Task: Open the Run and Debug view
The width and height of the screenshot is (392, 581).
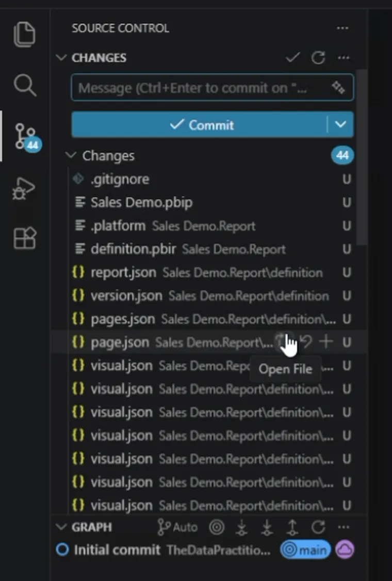Action: tap(24, 189)
